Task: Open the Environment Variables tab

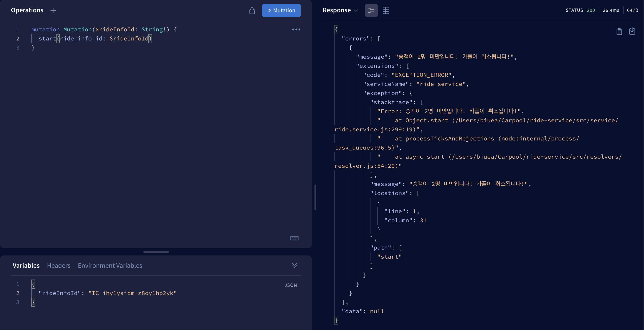Action: click(110, 265)
